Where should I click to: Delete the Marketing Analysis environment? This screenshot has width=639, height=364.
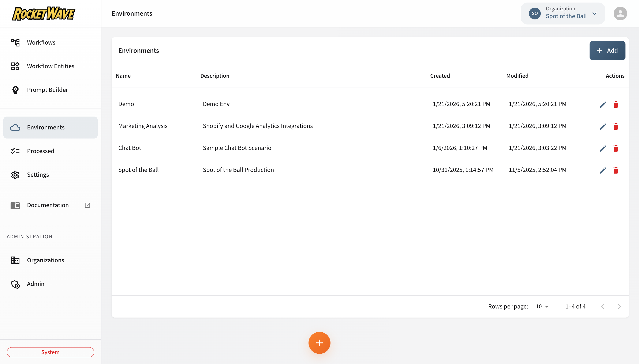(x=616, y=126)
